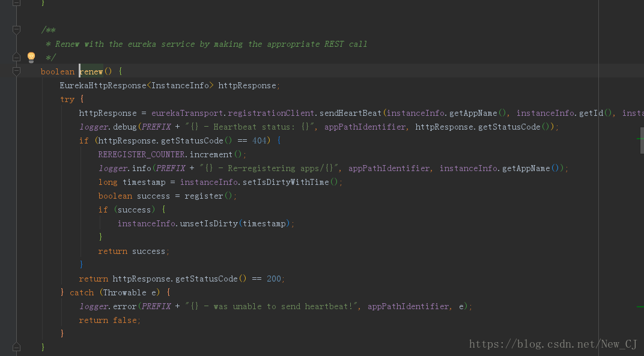This screenshot has width=644, height=356.
Task: Click InstanceInfo generic type parameter
Action: coord(180,85)
